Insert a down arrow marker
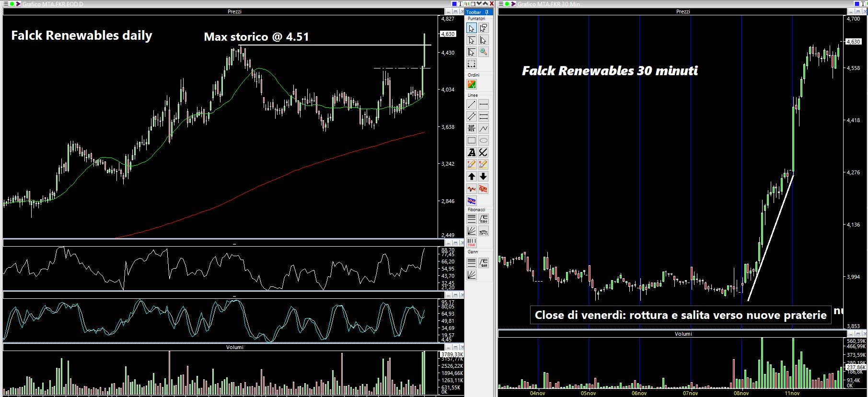This screenshot has width=868, height=397. (483, 176)
